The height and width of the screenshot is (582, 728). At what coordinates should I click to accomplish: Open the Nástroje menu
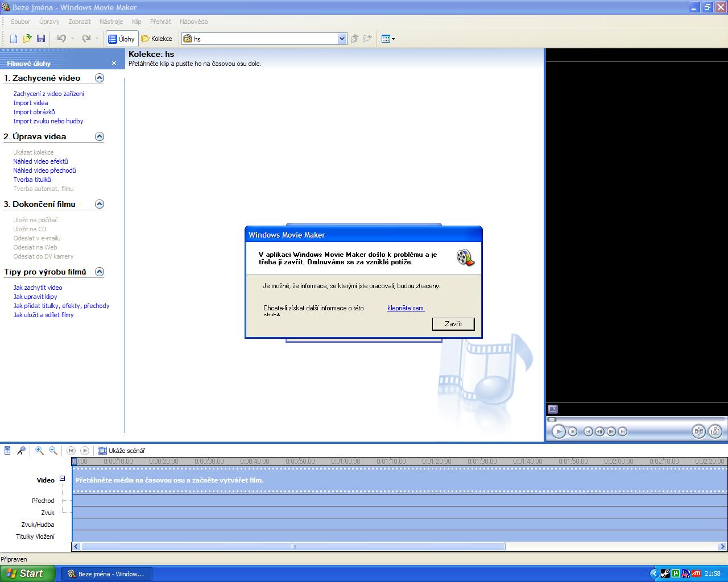coord(111,22)
